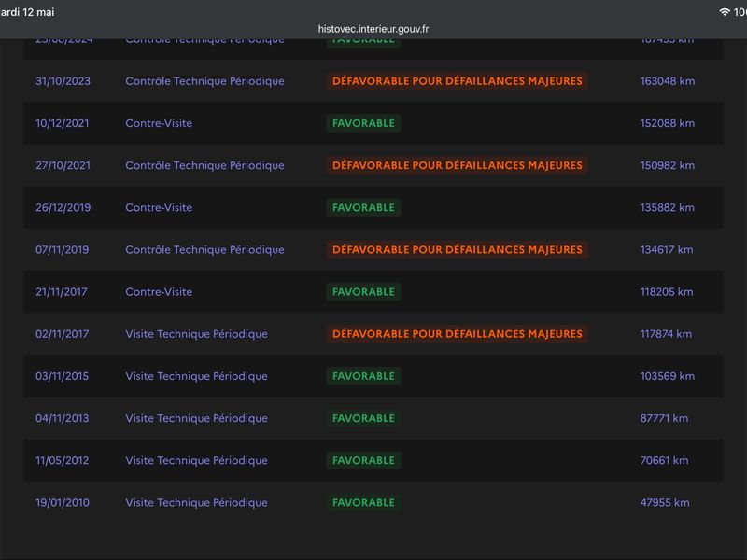This screenshot has width=747, height=560.
Task: Select the 31/10/2023 date entry
Action: [x=63, y=81]
